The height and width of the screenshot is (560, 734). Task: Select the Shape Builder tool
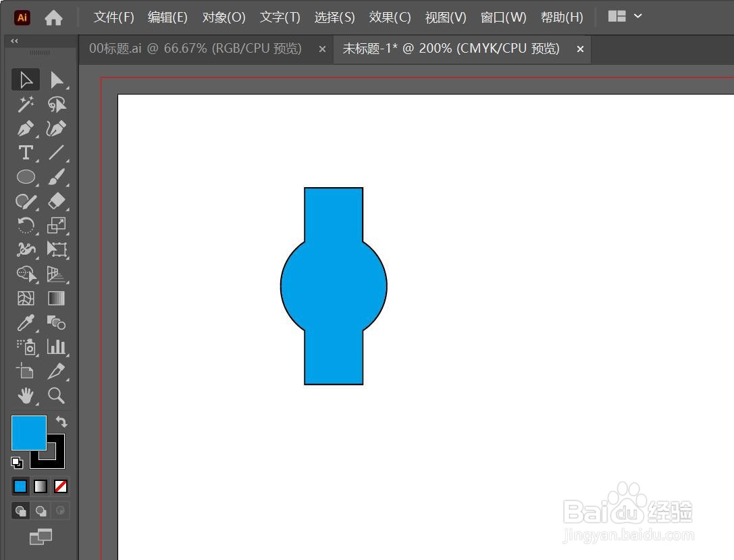click(x=26, y=274)
